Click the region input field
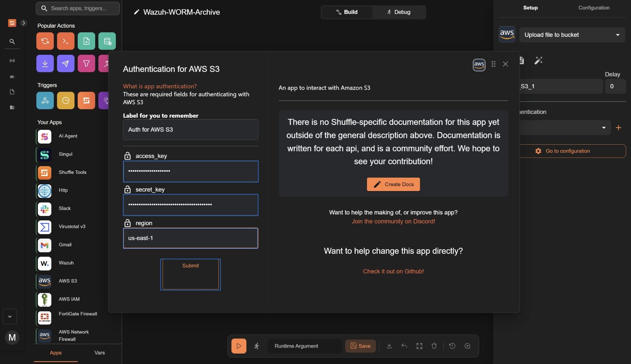Image resolution: width=631 pixels, height=364 pixels. 190,238
